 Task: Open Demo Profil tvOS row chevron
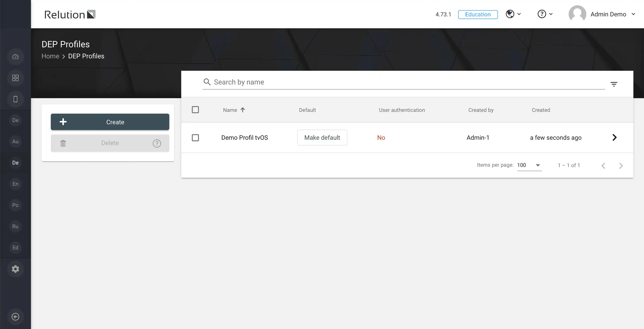[614, 137]
